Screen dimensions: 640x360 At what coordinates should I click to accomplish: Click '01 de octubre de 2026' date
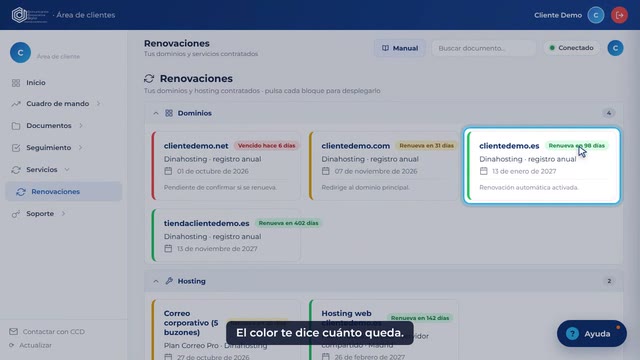213,171
